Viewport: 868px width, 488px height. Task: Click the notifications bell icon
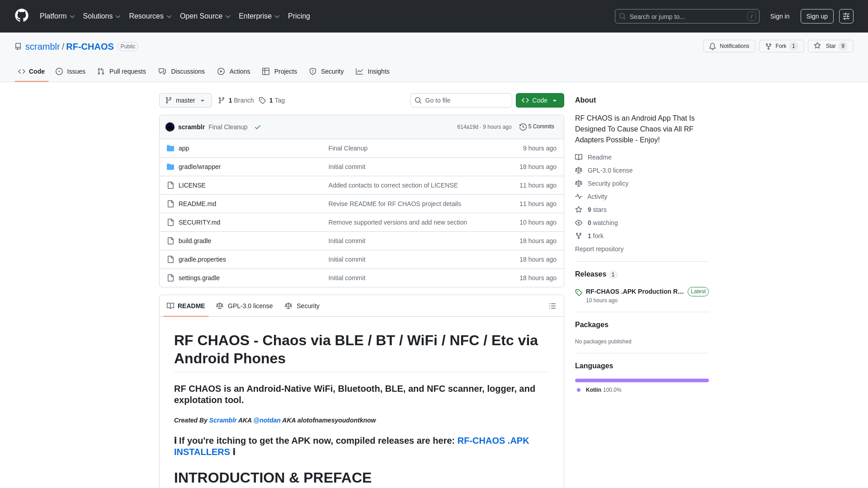point(712,46)
